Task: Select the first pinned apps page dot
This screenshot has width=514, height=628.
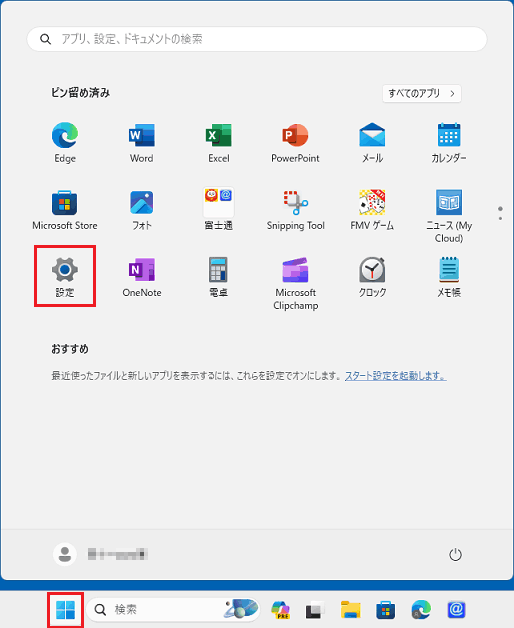Action: click(x=500, y=209)
